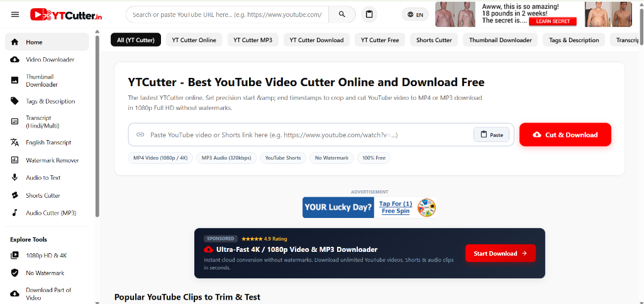Click the Download Part of Video icon
644x304 pixels.
click(15, 294)
